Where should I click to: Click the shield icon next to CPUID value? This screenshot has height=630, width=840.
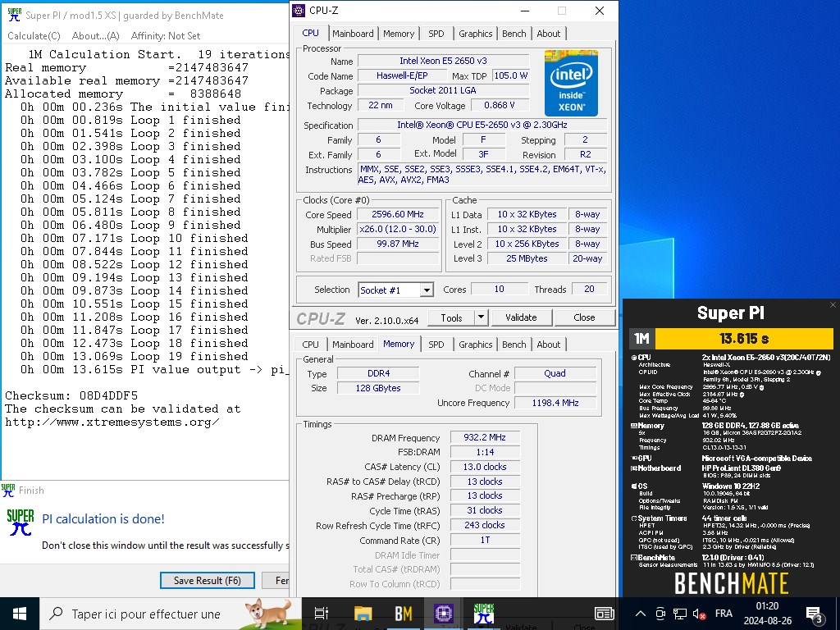[x=819, y=372]
